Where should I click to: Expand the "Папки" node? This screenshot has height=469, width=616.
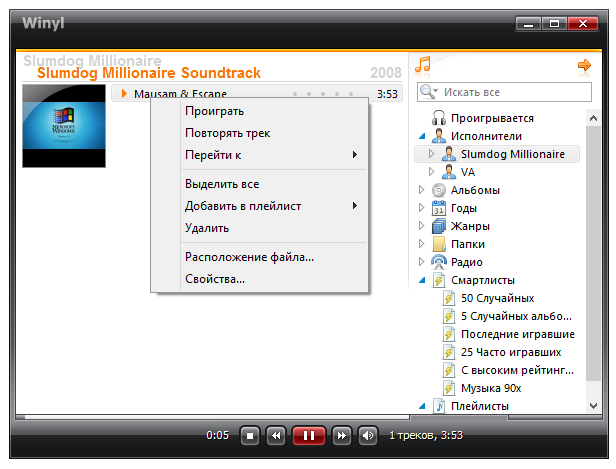422,244
